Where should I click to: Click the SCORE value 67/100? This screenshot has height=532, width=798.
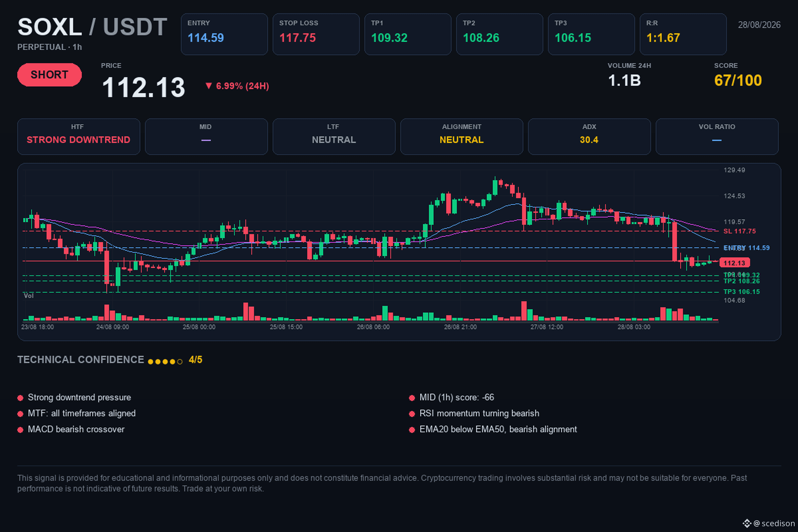pos(738,81)
